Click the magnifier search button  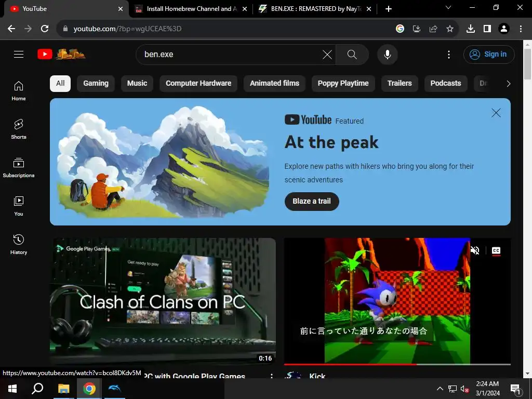(x=352, y=54)
